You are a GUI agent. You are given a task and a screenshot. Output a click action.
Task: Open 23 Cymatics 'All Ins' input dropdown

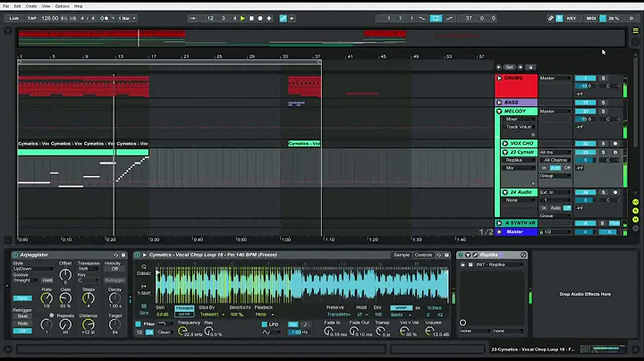tap(555, 152)
